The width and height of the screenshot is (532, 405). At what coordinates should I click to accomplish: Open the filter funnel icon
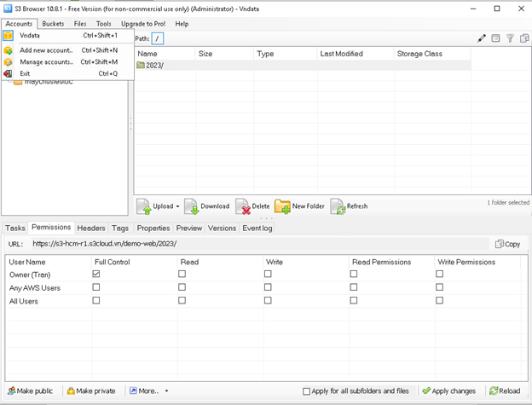tap(511, 38)
